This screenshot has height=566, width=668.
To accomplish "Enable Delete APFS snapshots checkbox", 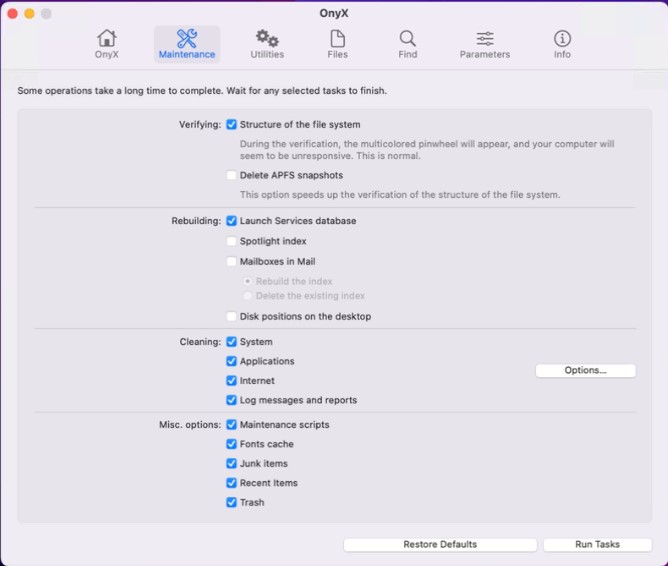I will pyautogui.click(x=232, y=176).
